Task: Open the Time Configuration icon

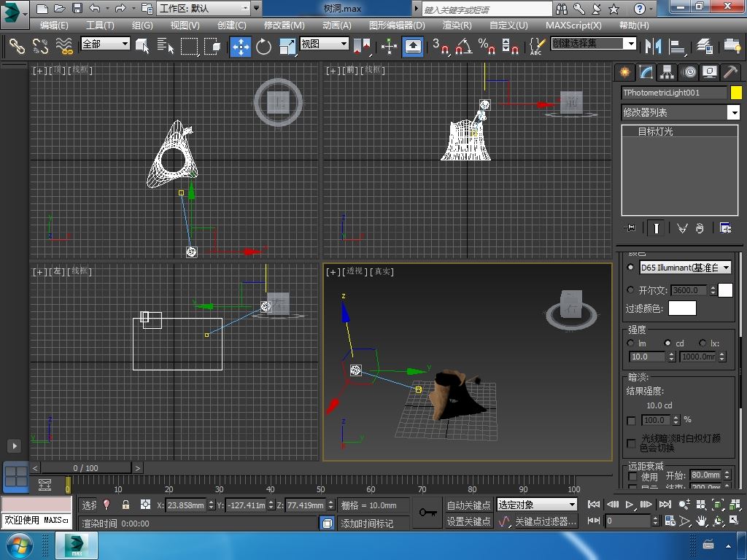Action: tap(670, 521)
